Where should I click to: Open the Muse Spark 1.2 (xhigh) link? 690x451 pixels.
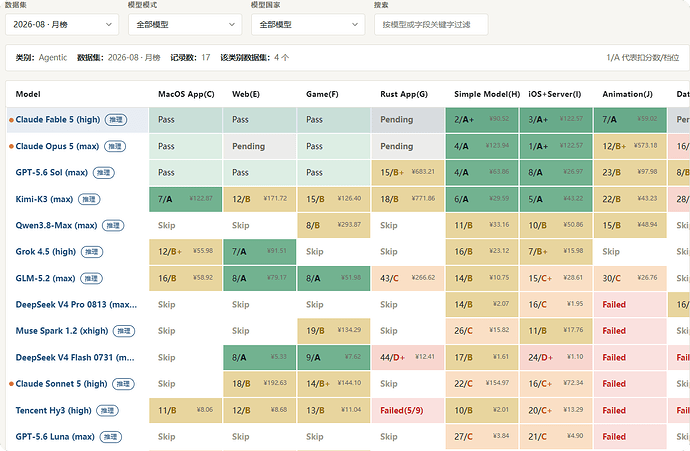(x=62, y=331)
